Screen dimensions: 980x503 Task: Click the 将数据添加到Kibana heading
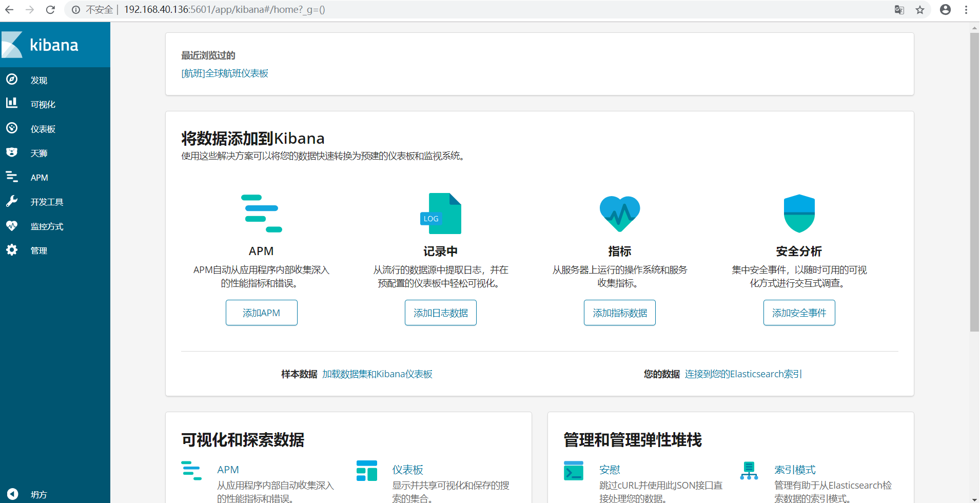[253, 139]
